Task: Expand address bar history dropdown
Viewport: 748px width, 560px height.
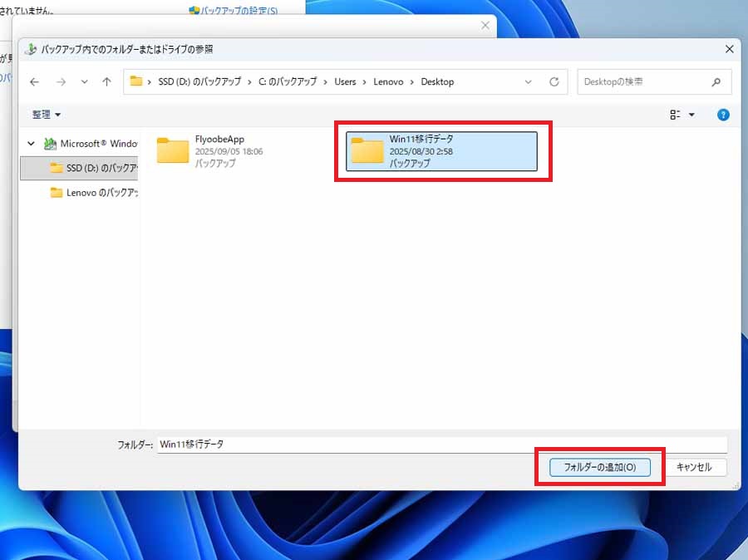Action: coord(528,82)
